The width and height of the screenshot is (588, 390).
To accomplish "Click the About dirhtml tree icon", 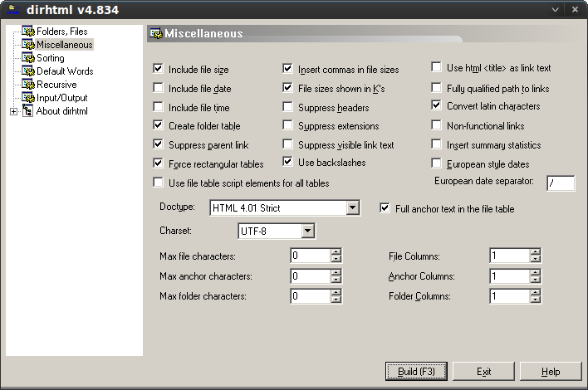I will [28, 111].
